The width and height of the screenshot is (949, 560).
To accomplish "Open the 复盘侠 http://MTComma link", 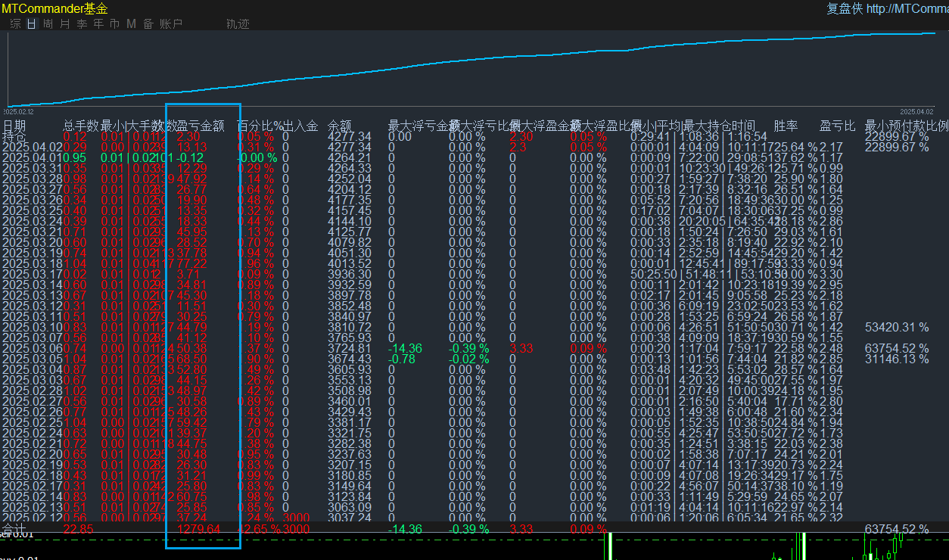I will point(887,8).
